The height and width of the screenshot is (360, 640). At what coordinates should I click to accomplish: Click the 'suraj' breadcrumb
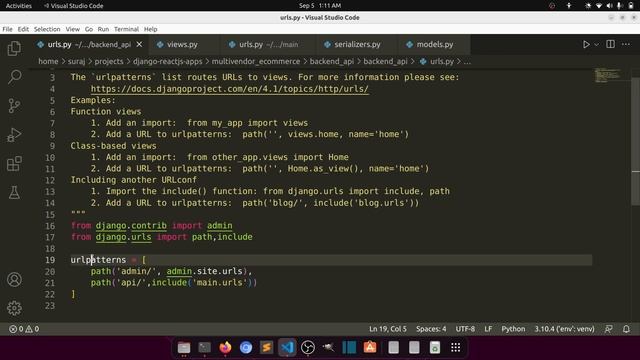coord(76,61)
